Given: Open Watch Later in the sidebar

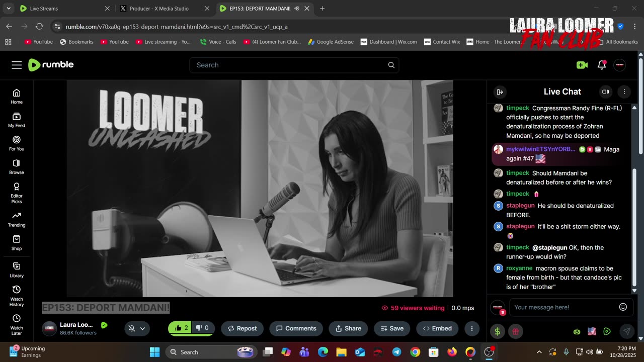Looking at the screenshot, I should [17, 325].
